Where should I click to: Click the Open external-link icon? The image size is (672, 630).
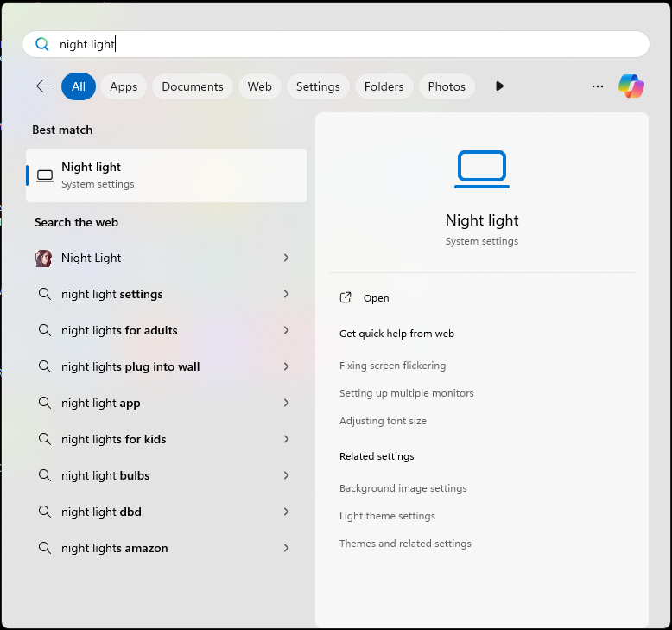[346, 298]
